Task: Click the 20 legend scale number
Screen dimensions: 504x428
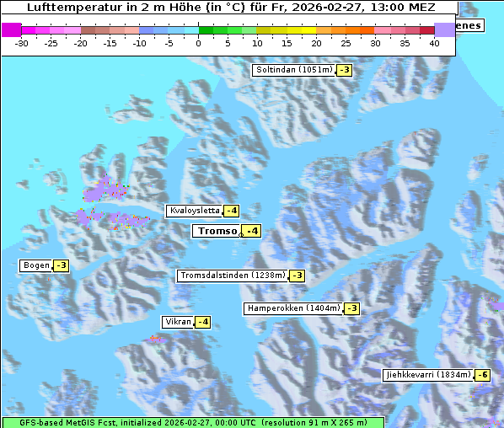Action: pos(316,43)
